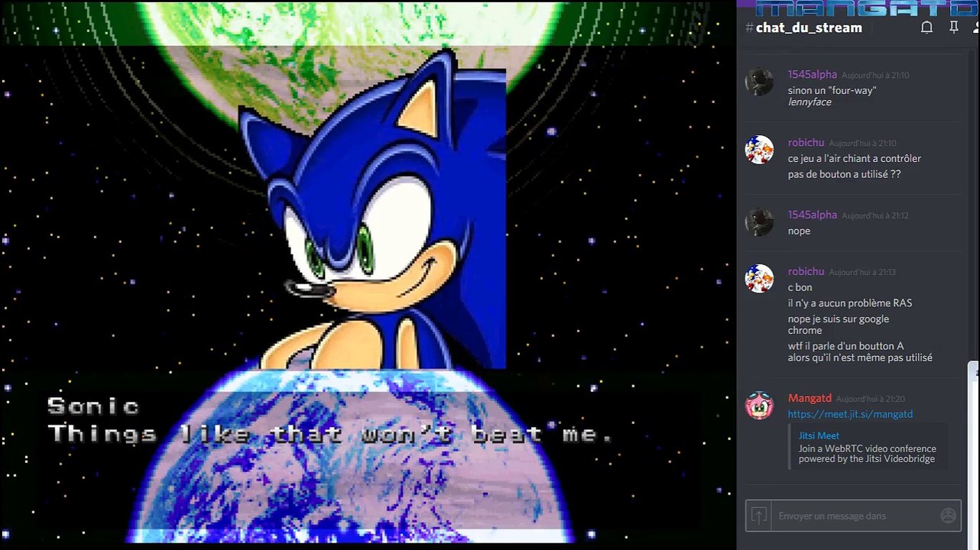The width and height of the screenshot is (980, 550).
Task: Focus the 'Envoyer un message dans' field
Action: 855,516
